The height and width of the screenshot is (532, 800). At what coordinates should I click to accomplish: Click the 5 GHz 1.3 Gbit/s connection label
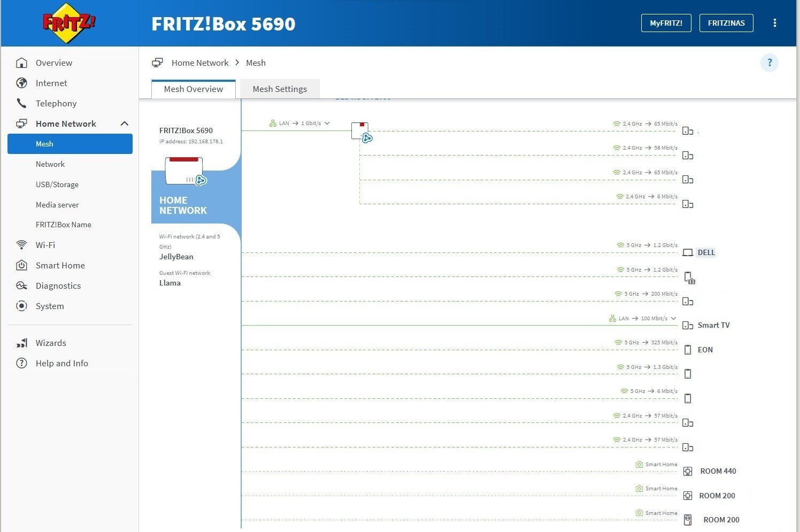point(648,367)
